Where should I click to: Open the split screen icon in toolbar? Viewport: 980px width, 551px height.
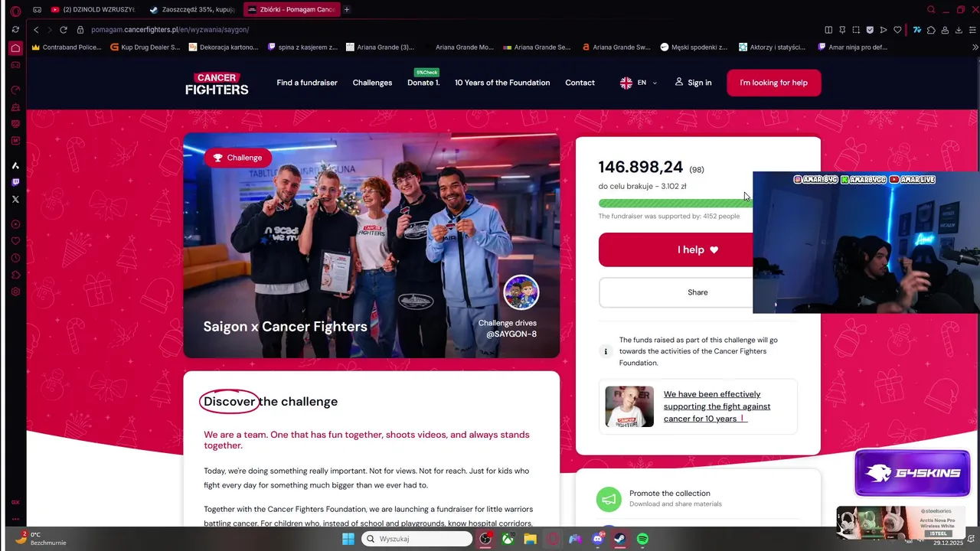pos(828,30)
